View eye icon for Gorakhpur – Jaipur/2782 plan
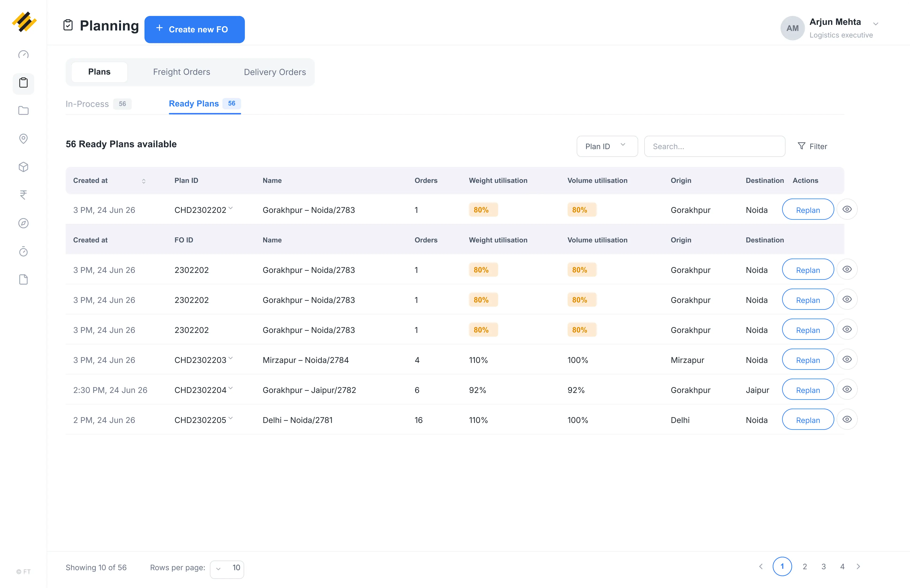The width and height of the screenshot is (910, 588). (x=847, y=389)
